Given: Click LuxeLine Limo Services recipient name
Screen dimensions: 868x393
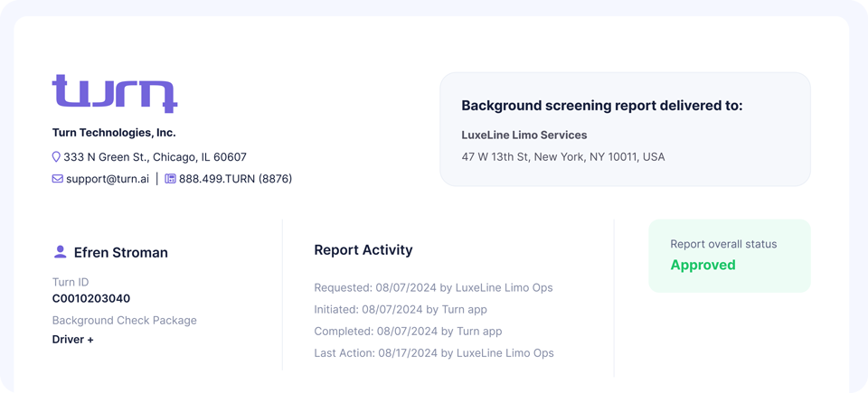Looking at the screenshot, I should (x=524, y=136).
